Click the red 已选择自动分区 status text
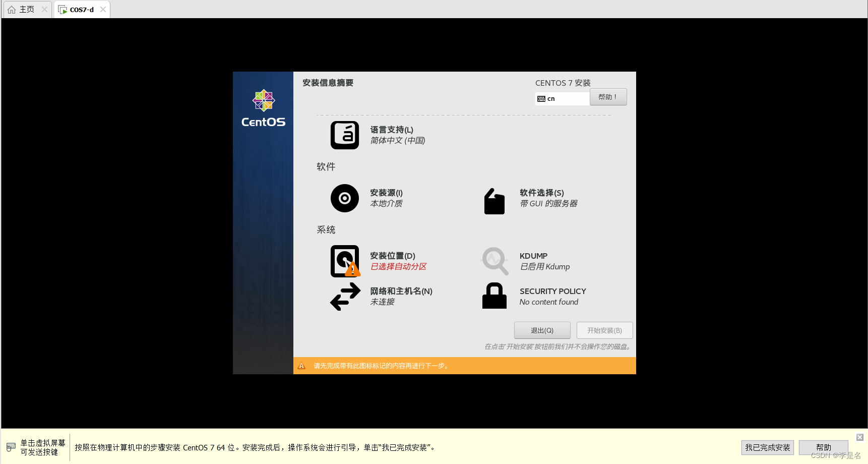This screenshot has width=868, height=464. tap(399, 267)
